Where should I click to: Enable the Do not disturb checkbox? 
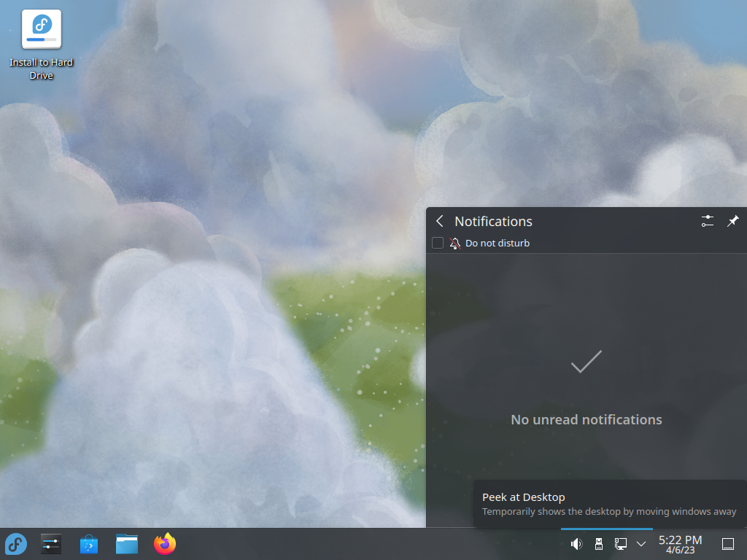(438, 243)
